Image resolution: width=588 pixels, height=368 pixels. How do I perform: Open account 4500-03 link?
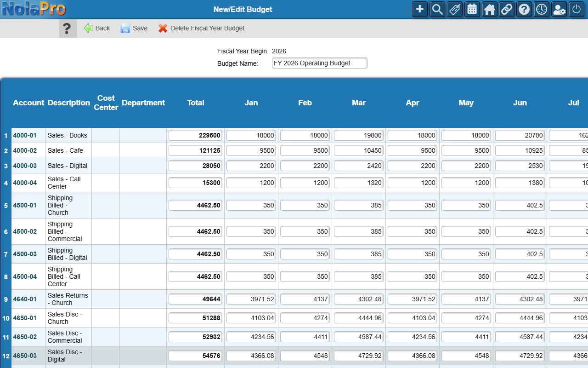[x=25, y=254]
